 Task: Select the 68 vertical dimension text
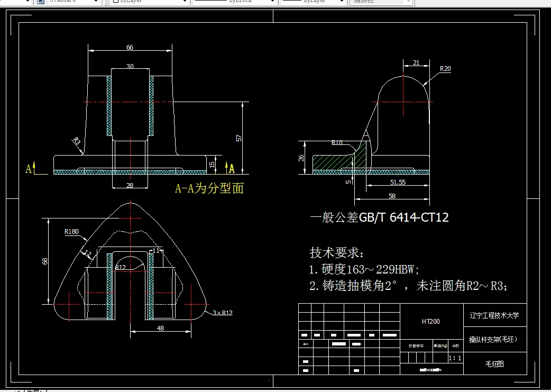pyautogui.click(x=44, y=261)
